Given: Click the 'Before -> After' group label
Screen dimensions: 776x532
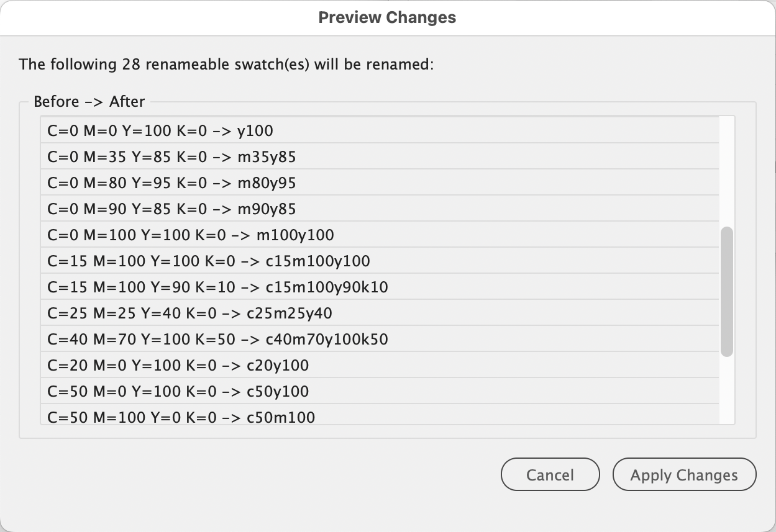Looking at the screenshot, I should click(x=89, y=102).
